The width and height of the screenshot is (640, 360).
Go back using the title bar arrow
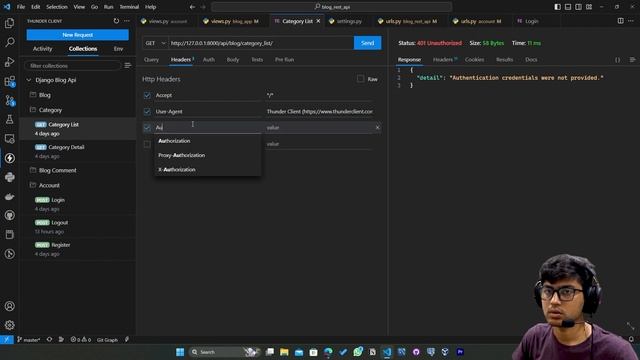coord(192,7)
